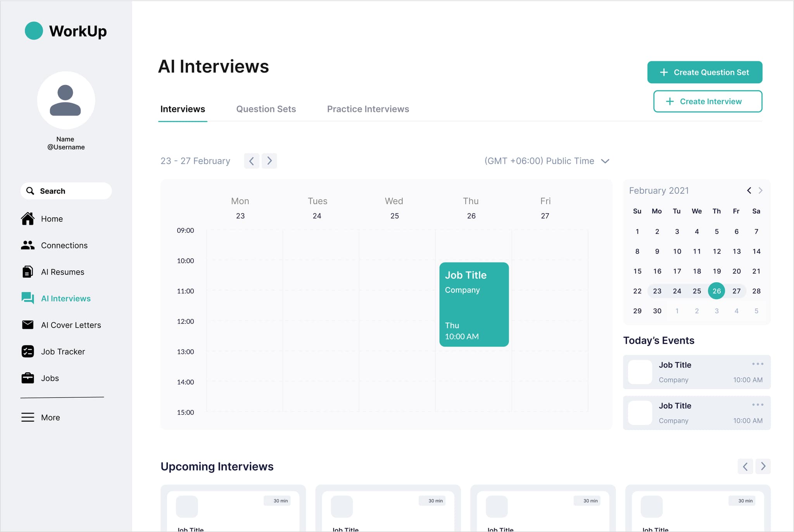Advance the week with the forward arrow

point(269,161)
